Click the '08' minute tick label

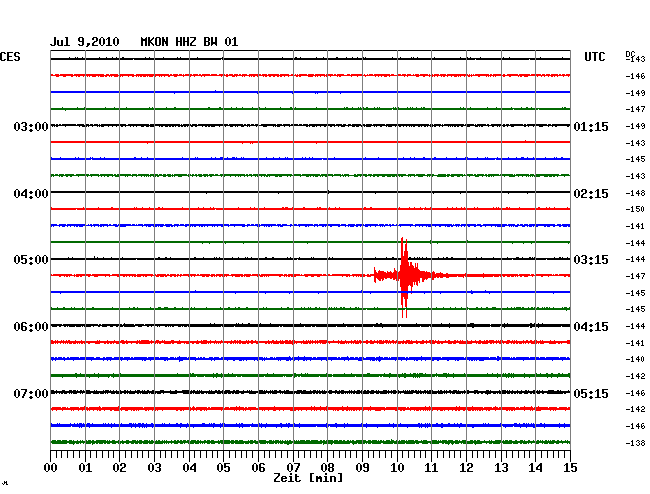pos(327,467)
